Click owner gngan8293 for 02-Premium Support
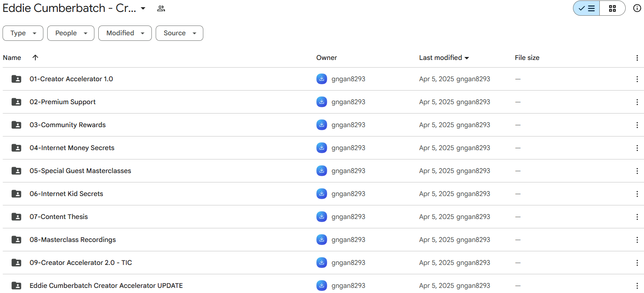Viewport: 644px width, 293px height. (x=348, y=102)
